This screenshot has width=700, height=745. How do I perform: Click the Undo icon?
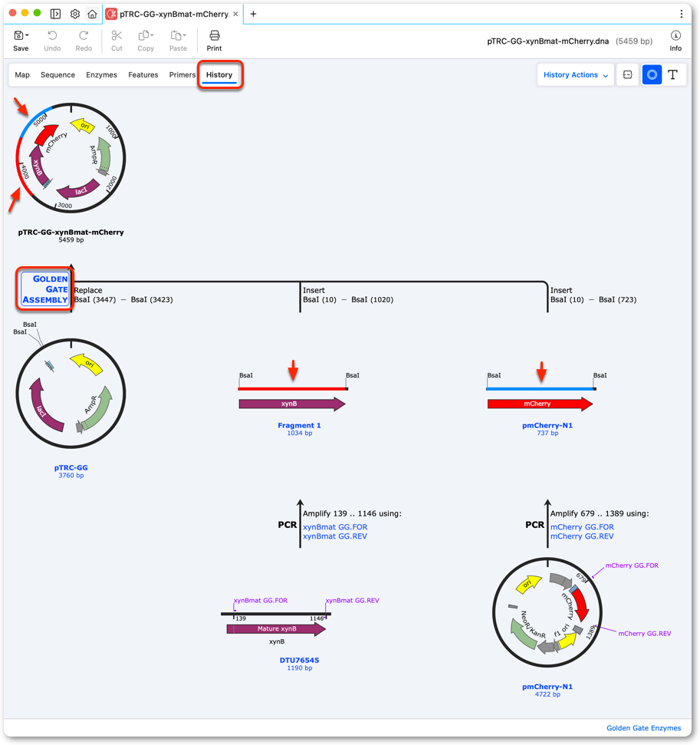click(x=52, y=35)
